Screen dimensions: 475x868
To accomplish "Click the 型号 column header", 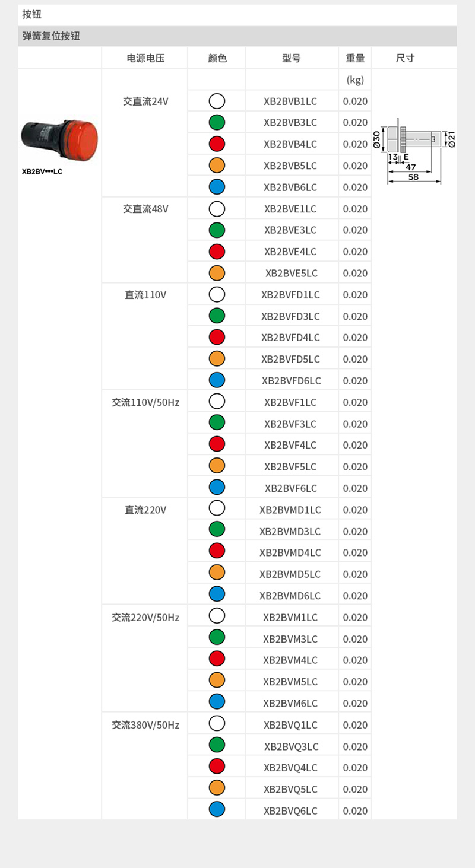I will [292, 58].
